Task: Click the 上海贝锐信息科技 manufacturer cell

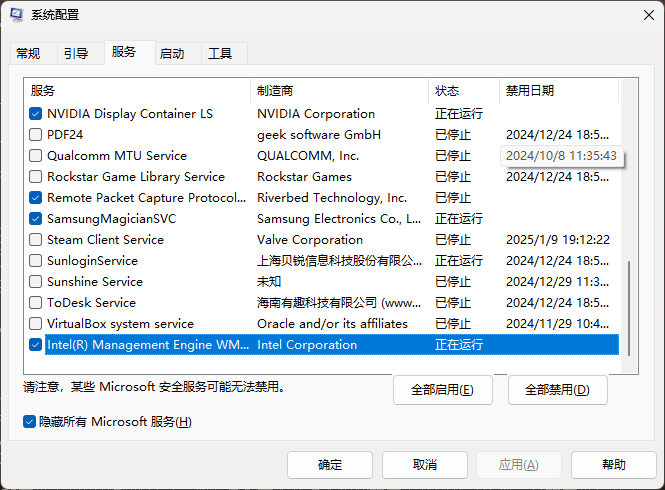Action: pyautogui.click(x=339, y=260)
